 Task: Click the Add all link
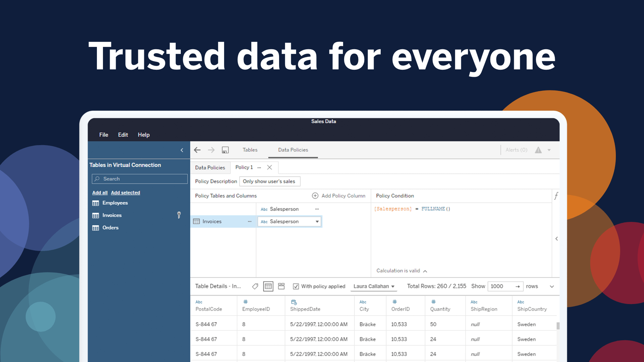point(100,192)
